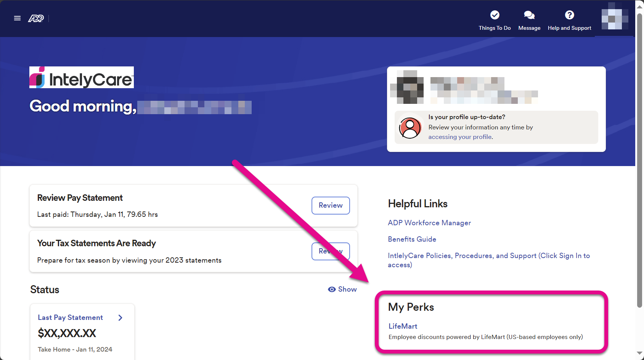644x360 pixels.
Task: Click 'Take Home - Jan 11, 2024' text
Action: click(x=75, y=350)
